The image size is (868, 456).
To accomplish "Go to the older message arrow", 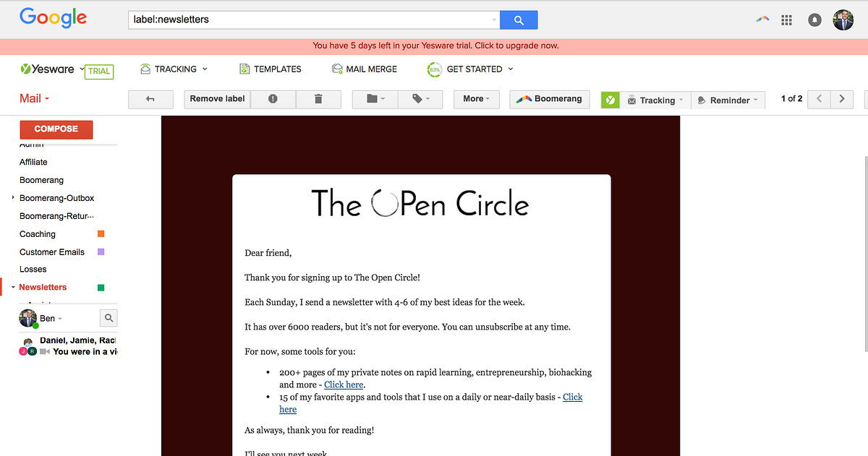I will pyautogui.click(x=842, y=99).
